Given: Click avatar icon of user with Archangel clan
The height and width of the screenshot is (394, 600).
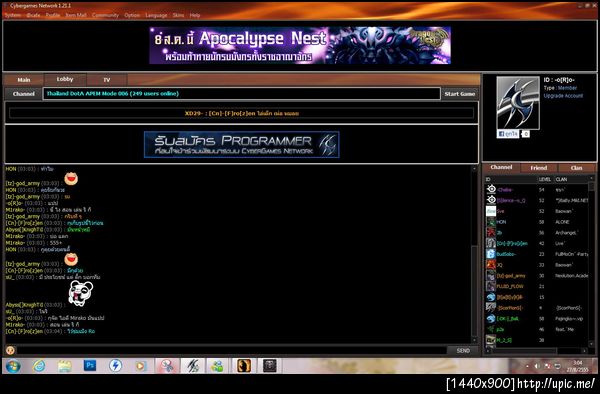Looking at the screenshot, I should [x=491, y=232].
